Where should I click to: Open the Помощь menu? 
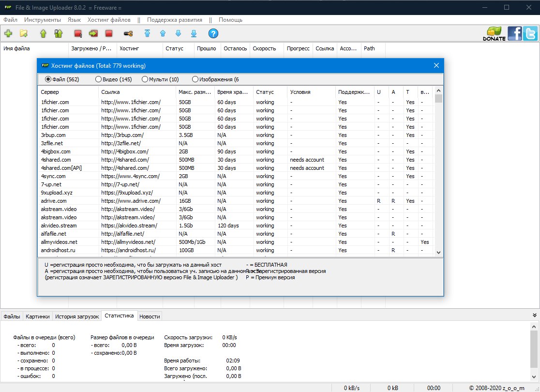click(230, 20)
